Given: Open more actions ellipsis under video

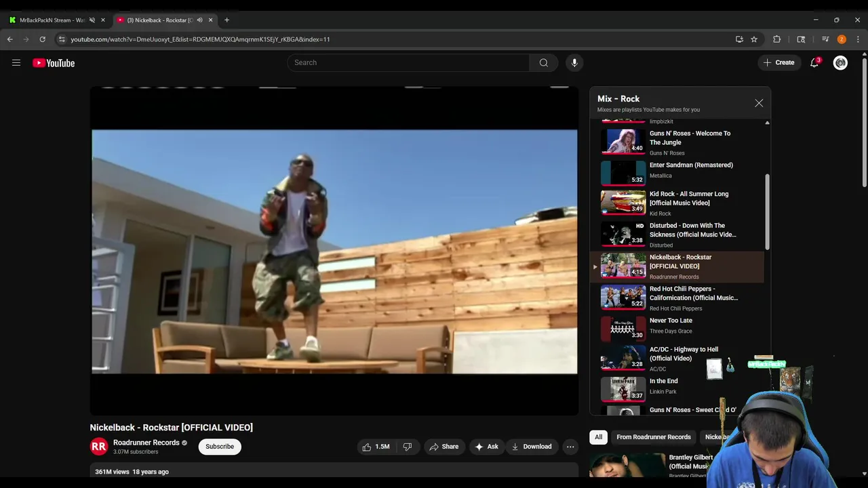Looking at the screenshot, I should click(570, 447).
